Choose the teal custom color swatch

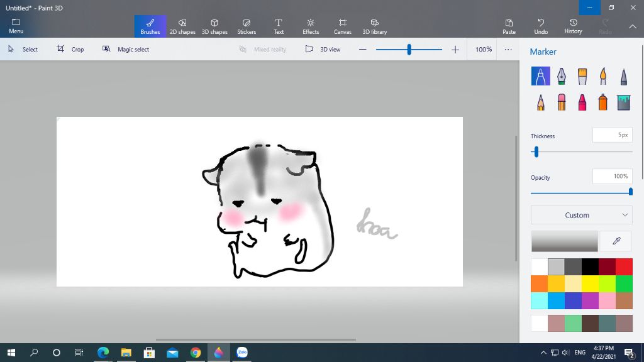coord(607,324)
